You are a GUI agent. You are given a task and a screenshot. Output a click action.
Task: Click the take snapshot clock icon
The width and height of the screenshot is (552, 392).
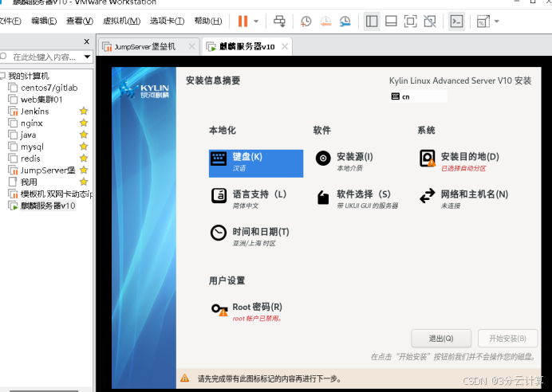point(306,22)
